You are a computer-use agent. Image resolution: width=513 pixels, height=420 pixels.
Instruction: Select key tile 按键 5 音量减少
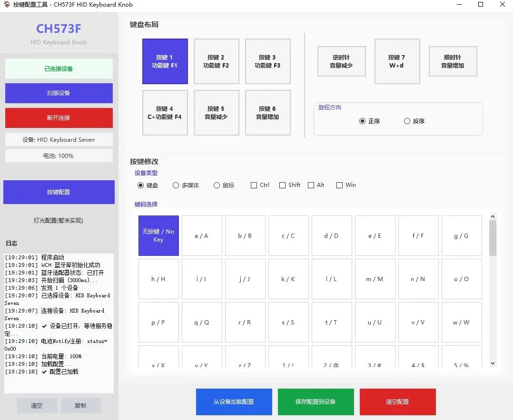coord(216,113)
